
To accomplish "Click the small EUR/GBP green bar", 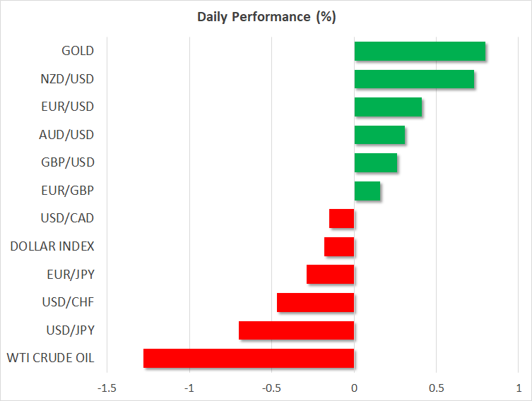I will point(366,191).
